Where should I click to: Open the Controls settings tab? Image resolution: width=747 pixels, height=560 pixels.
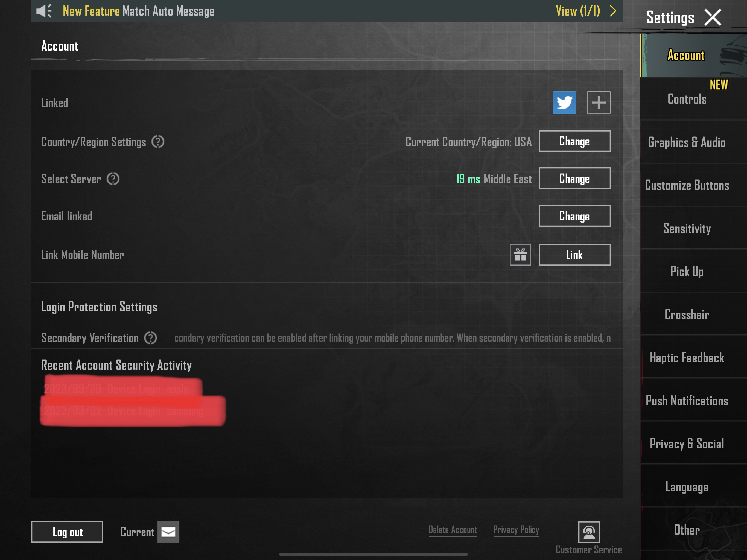point(687,99)
